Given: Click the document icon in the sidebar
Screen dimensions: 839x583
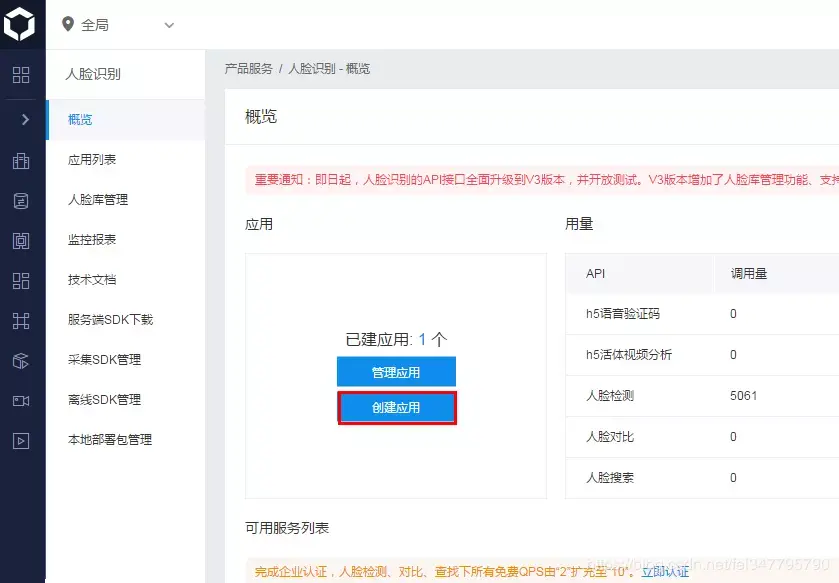Looking at the screenshot, I should (x=21, y=200).
